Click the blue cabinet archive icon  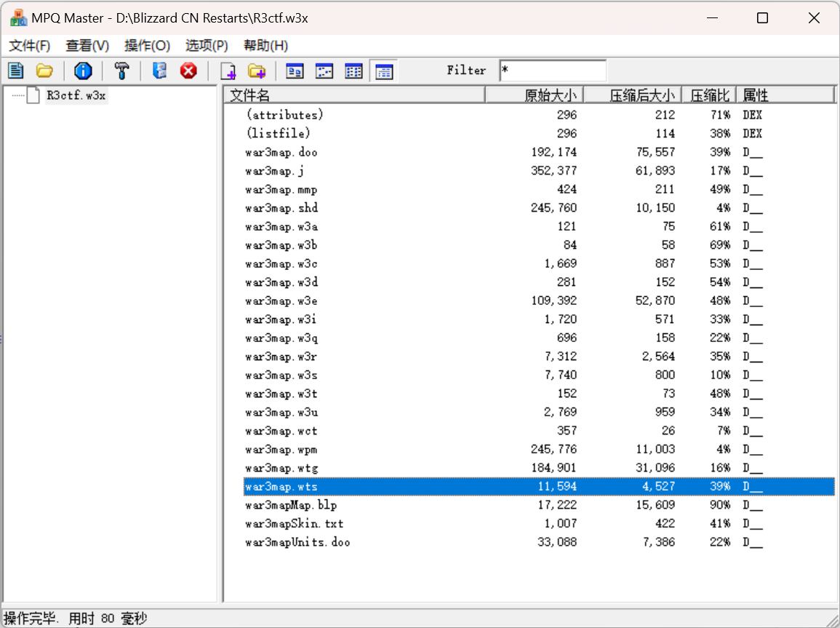point(159,71)
